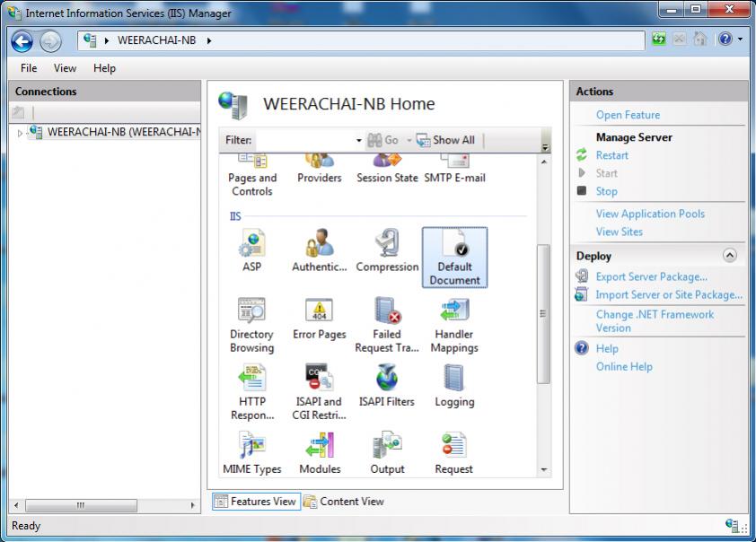Click the Help link in Actions
This screenshot has height=542, width=756.
click(607, 348)
